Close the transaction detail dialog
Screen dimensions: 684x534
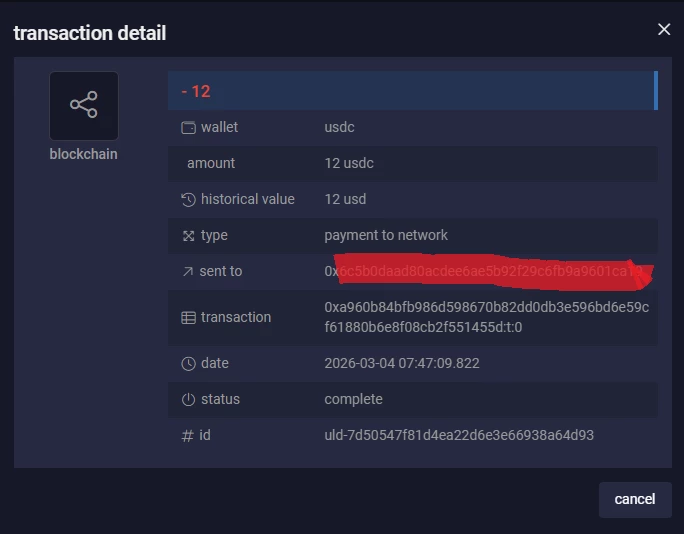pyautogui.click(x=664, y=29)
